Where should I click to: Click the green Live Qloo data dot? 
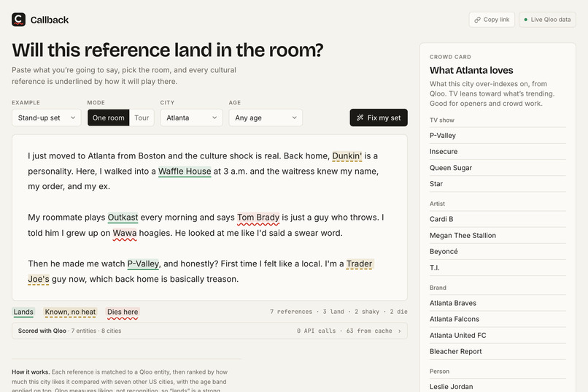click(x=526, y=20)
